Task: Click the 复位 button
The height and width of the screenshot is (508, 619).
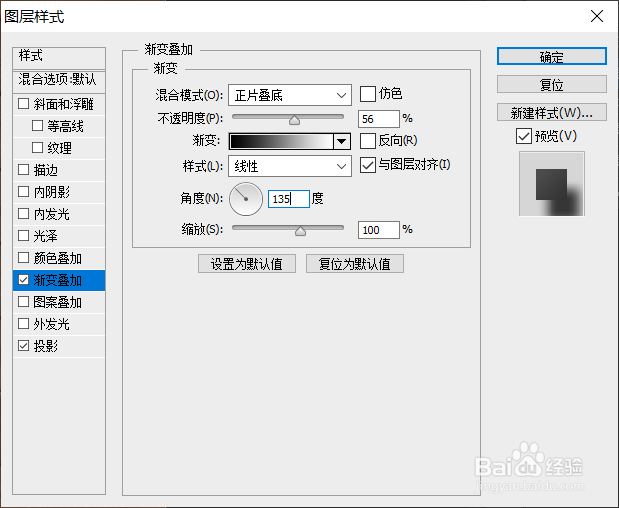Action: 551,84
